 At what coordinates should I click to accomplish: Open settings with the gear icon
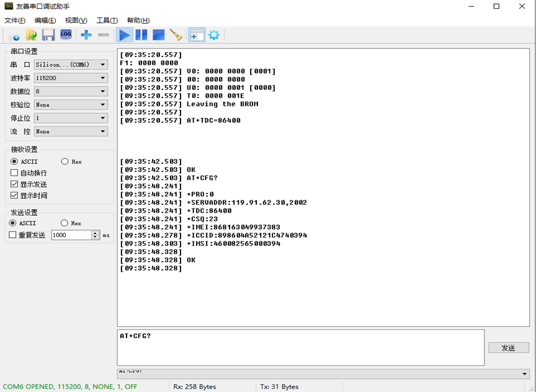coord(214,35)
